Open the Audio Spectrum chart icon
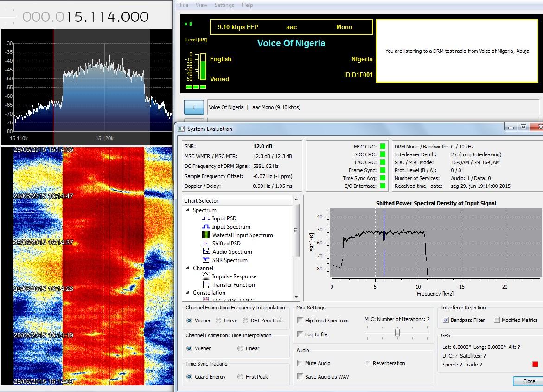543x392 pixels. [206, 252]
